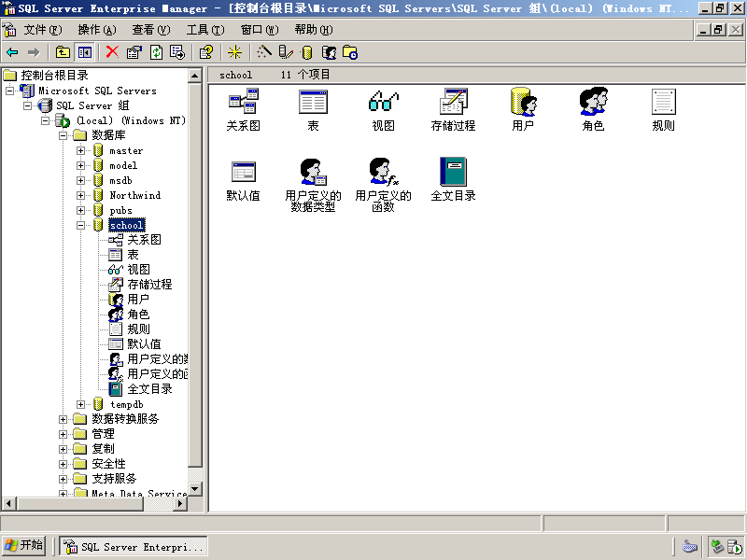Click the Refresh toolbar icon

[x=156, y=52]
